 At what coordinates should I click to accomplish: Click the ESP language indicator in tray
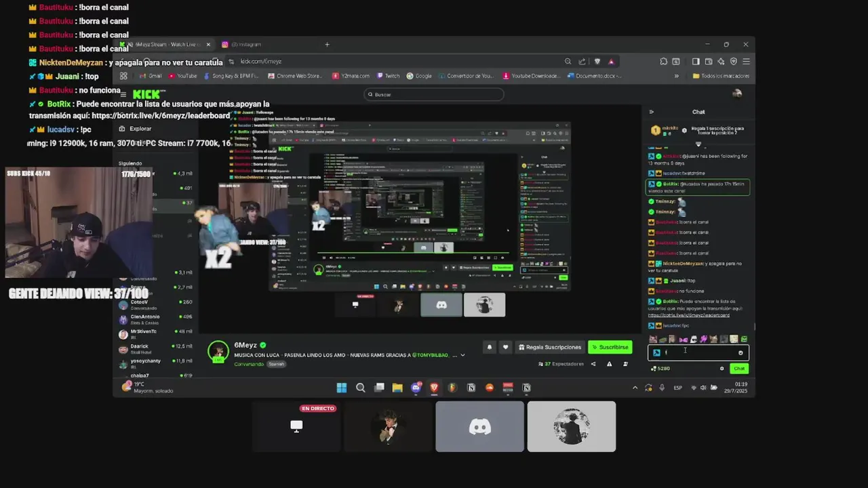point(677,388)
